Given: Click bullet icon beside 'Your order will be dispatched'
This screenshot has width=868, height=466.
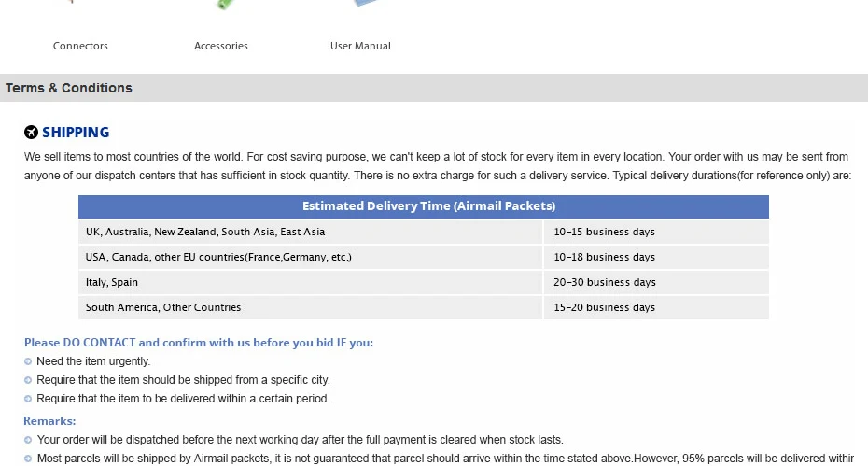Looking at the screenshot, I should (x=28, y=440).
